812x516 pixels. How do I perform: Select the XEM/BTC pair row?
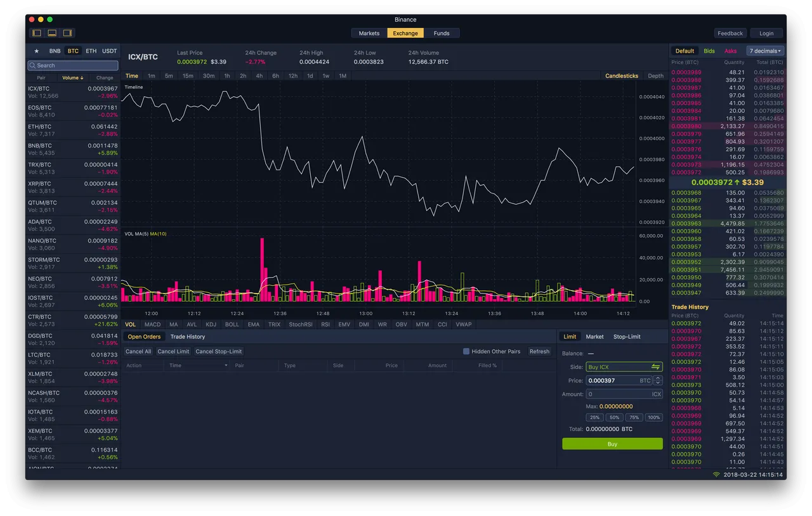(x=73, y=435)
